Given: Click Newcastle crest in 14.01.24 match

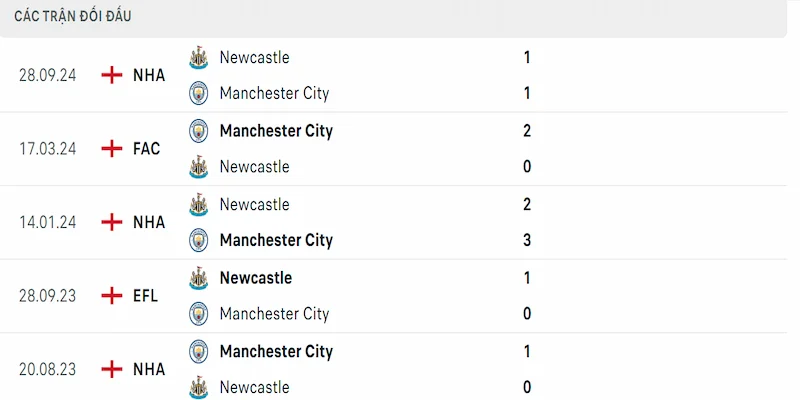Looking at the screenshot, I should point(199,204).
